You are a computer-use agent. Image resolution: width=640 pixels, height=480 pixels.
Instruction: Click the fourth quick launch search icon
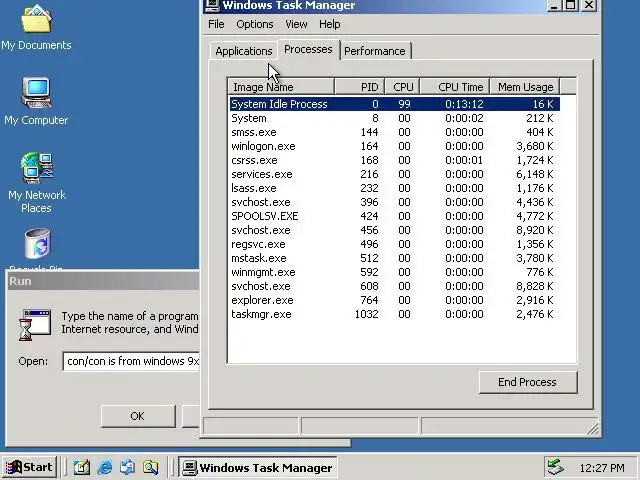point(151,467)
